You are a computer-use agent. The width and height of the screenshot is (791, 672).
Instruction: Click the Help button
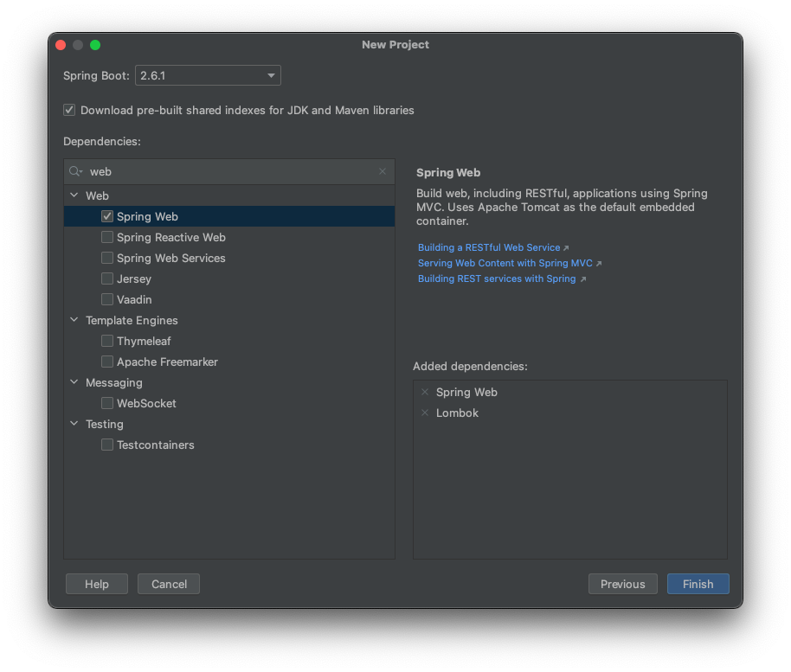(x=97, y=584)
